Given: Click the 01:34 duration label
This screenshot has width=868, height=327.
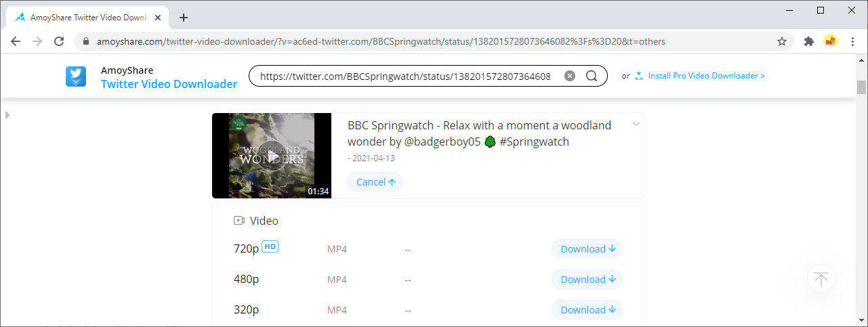Looking at the screenshot, I should 318,192.
